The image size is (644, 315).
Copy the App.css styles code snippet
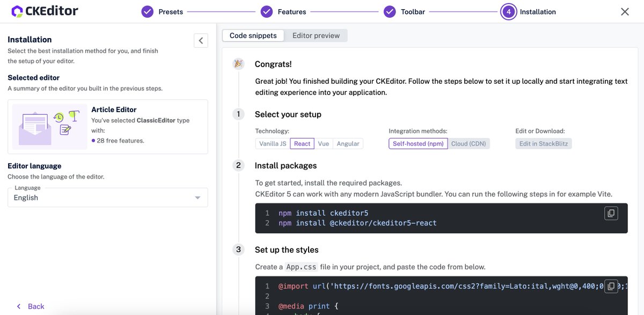click(x=611, y=287)
